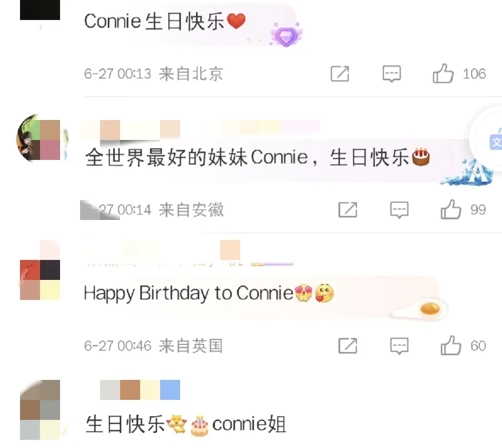Like the comment from 安徽
Image resolution: width=502 pixels, height=448 pixels.
451,210
